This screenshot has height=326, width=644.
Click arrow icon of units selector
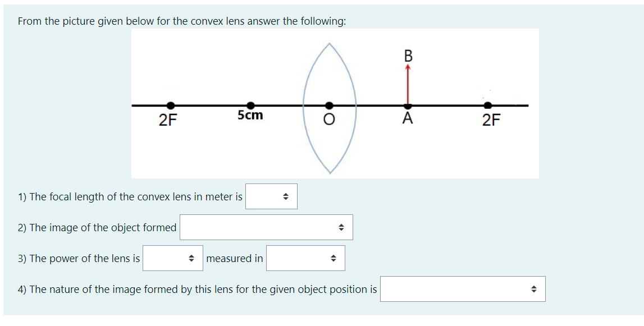pyautogui.click(x=333, y=258)
